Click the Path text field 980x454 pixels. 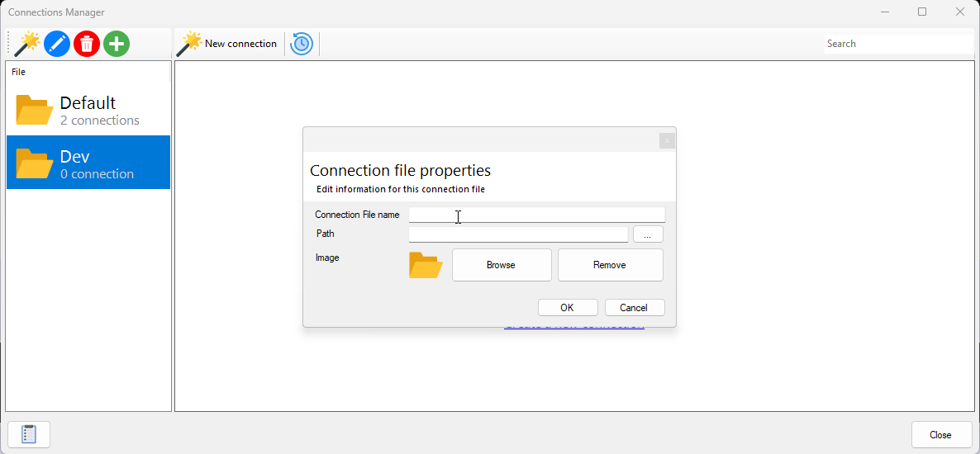coord(518,234)
